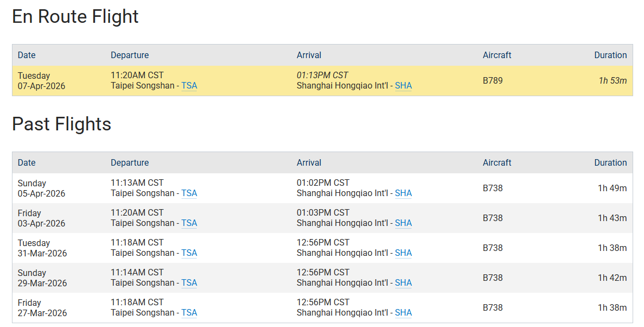Click Departure header in En Route Flight table
Image resolution: width=644 pixels, height=327 pixels.
tap(130, 55)
